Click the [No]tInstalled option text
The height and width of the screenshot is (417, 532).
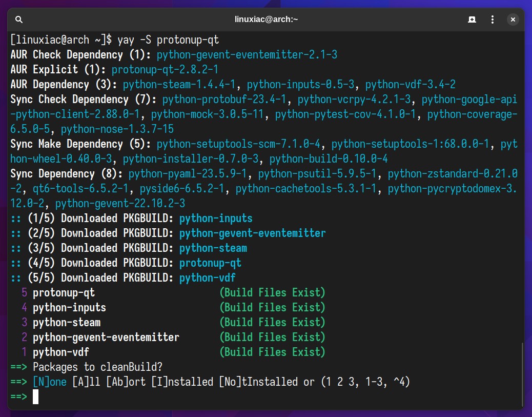pyautogui.click(x=258, y=382)
